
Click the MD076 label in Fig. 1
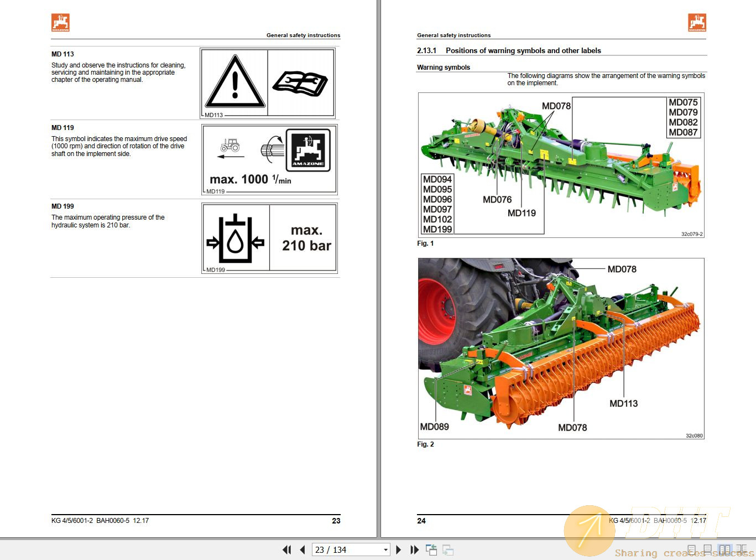[497, 200]
